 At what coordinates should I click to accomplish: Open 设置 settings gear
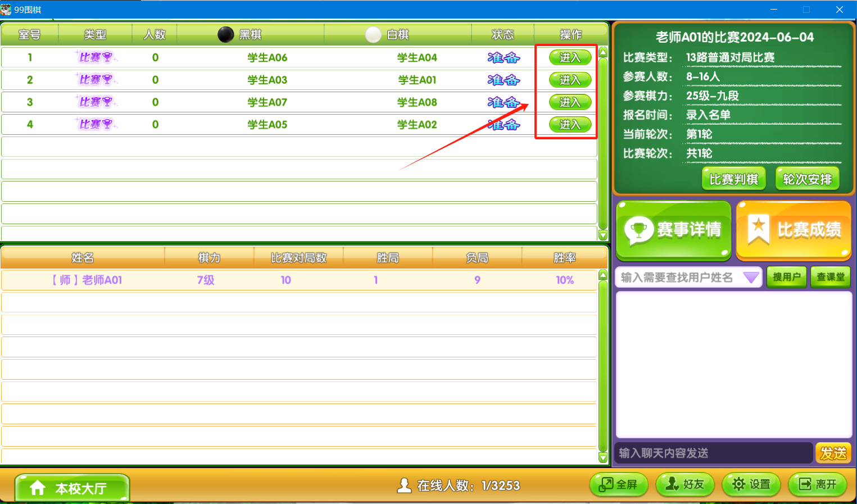[751, 484]
